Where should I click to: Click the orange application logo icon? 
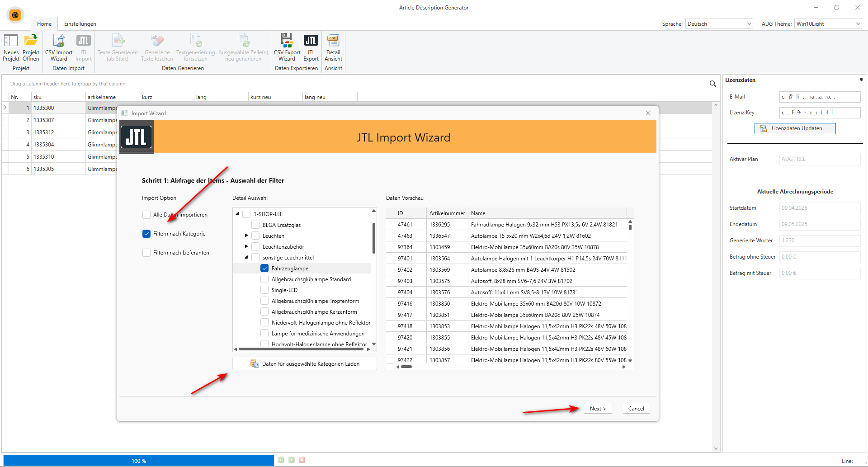(15, 15)
